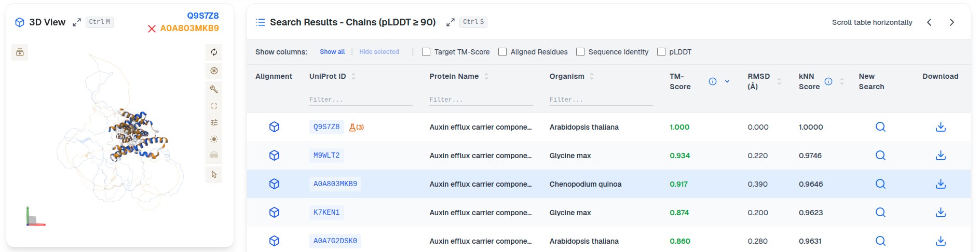The height and width of the screenshot is (252, 980).
Task: Expand the 3D View panel with arrows icon
Action: coord(77,22)
